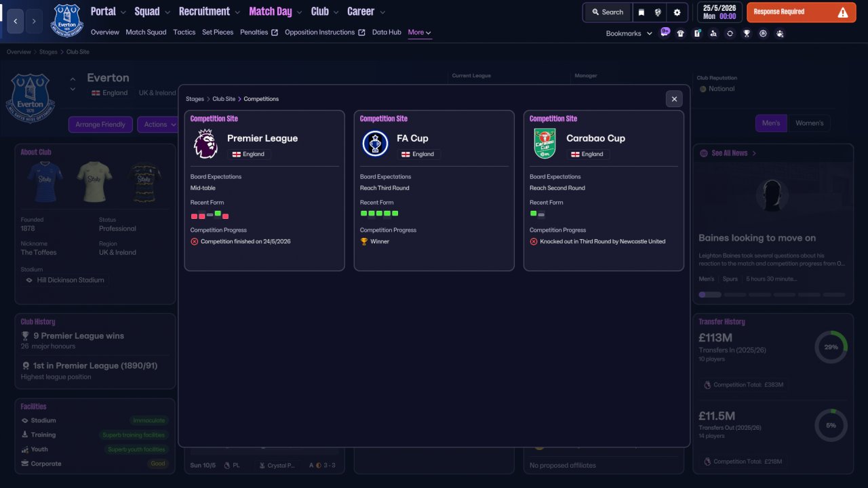The image size is (868, 488).
Task: Click the stadium icon beside Hill Dickinson Stadium
Action: [x=29, y=280]
